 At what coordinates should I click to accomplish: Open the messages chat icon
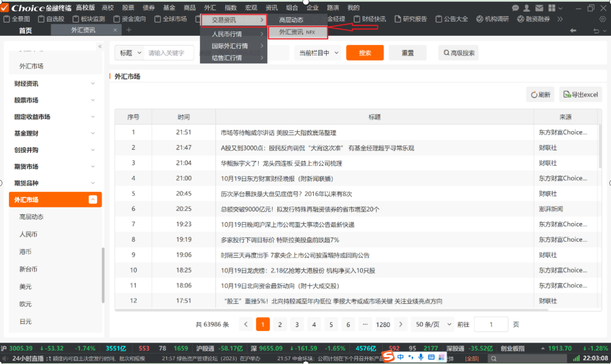tap(515, 8)
